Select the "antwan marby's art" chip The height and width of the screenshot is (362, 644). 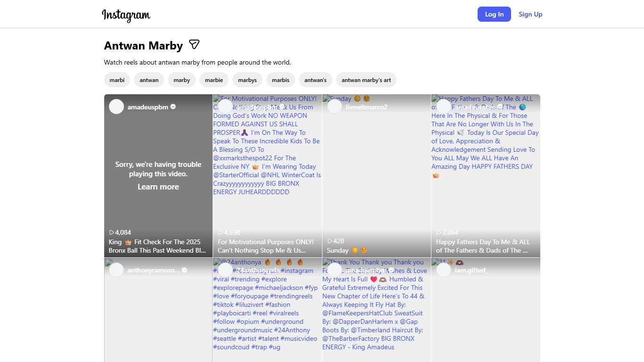pos(366,80)
